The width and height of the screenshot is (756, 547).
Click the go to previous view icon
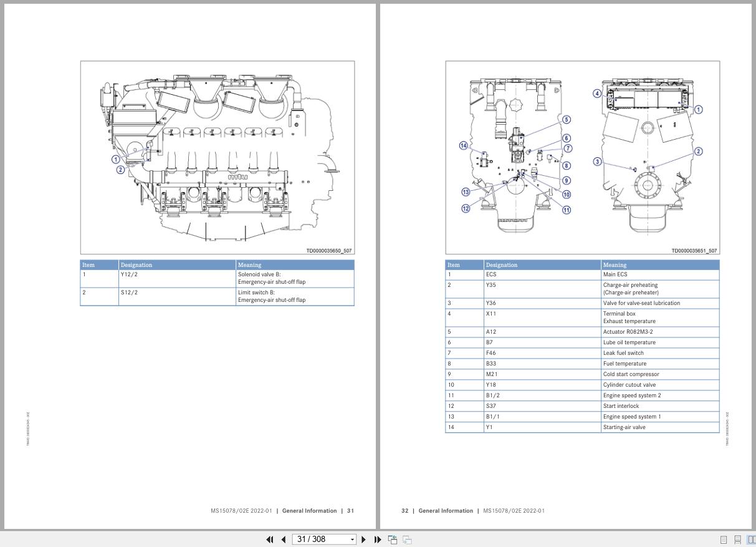393,540
